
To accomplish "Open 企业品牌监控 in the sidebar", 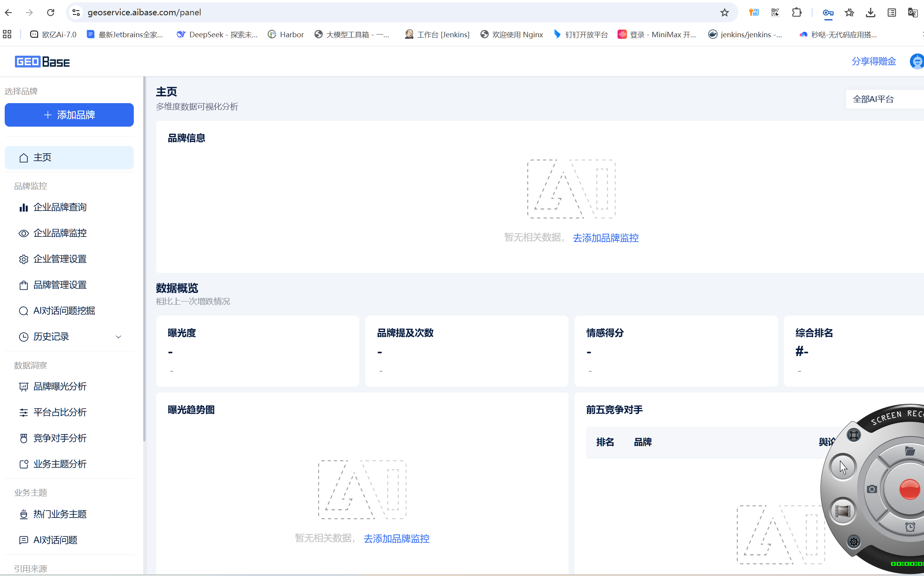I will point(60,233).
